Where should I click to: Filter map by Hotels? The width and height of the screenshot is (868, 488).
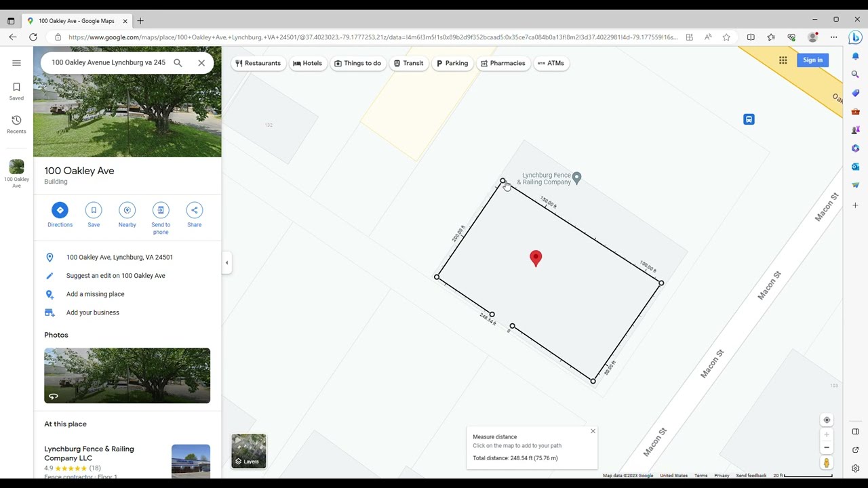pos(307,63)
